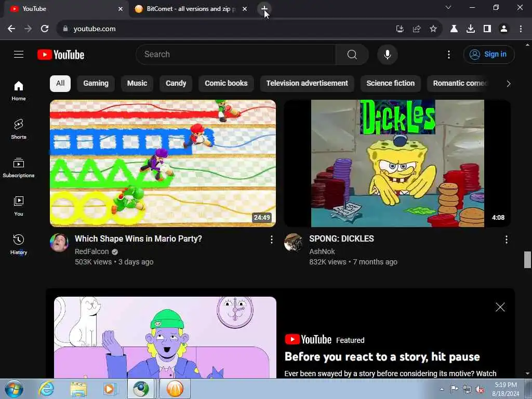Show more category chips with the arrow

508,84
